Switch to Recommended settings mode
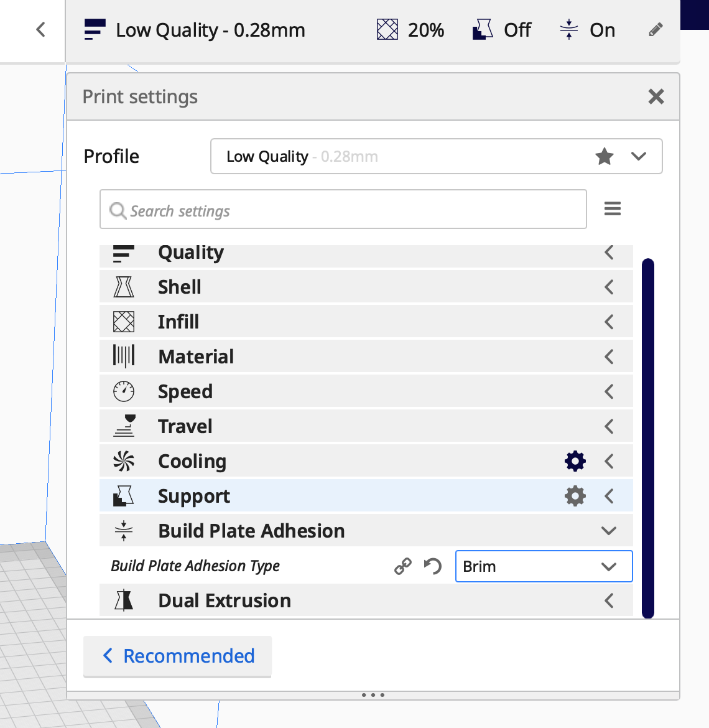Screen dimensions: 709x728 (177, 656)
